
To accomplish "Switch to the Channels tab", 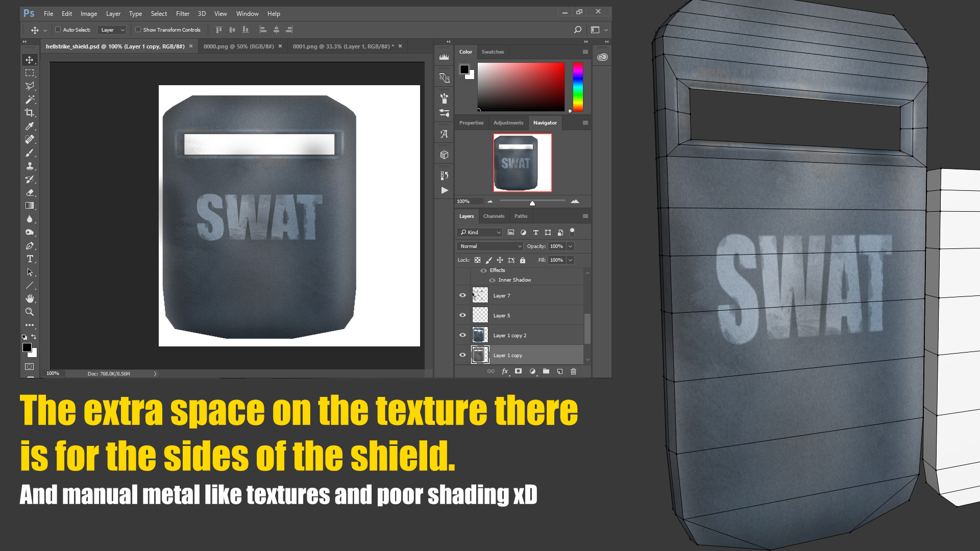I will [x=494, y=216].
